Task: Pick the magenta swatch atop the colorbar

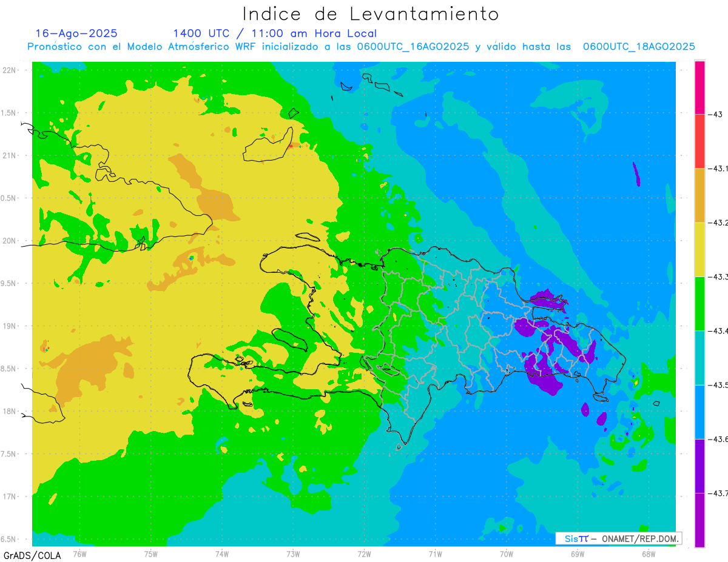Action: click(x=699, y=87)
